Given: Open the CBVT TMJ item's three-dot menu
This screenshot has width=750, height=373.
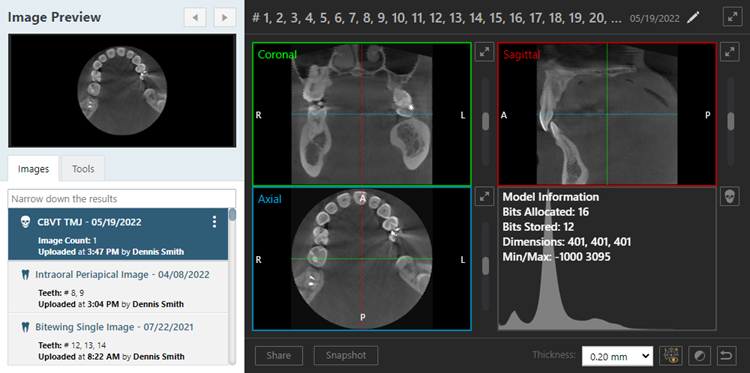Looking at the screenshot, I should [214, 222].
